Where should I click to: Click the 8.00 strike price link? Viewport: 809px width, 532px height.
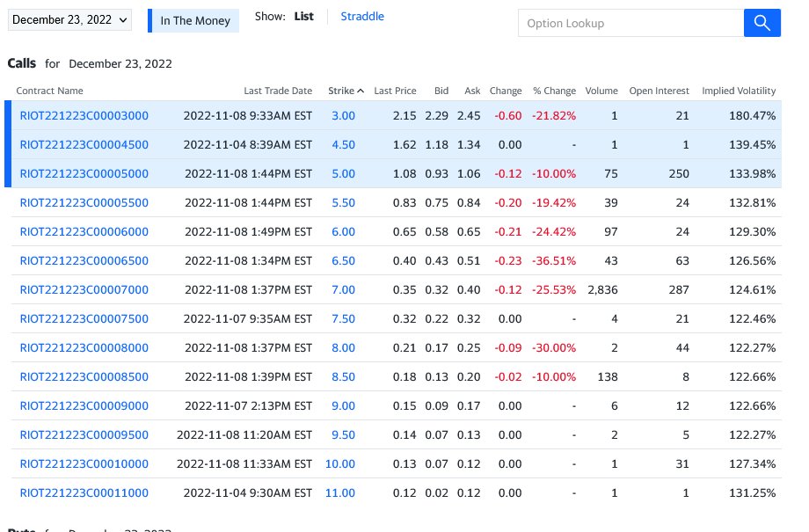(x=343, y=348)
